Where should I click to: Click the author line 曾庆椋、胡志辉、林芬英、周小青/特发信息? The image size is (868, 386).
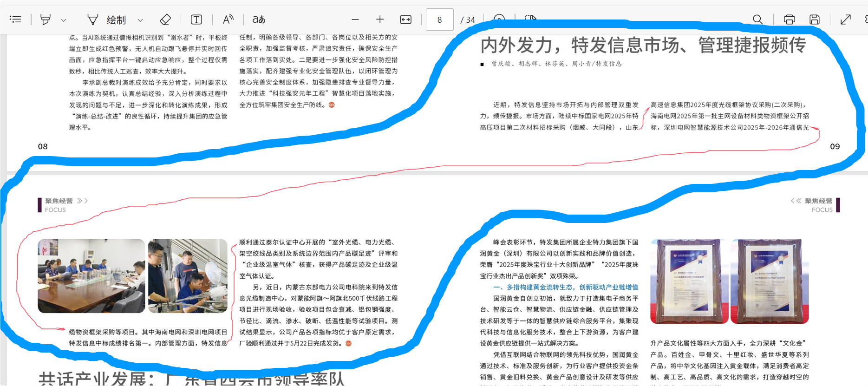pos(556,64)
